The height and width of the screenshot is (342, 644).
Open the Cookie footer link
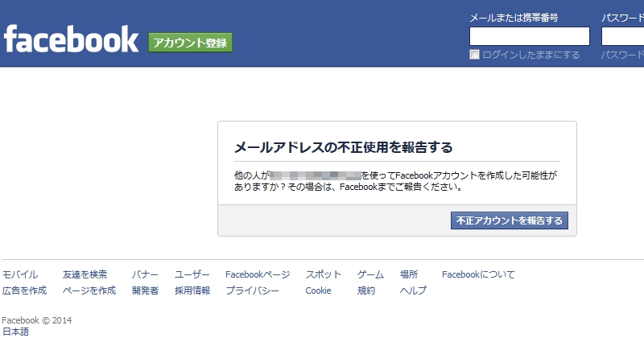pos(318,290)
